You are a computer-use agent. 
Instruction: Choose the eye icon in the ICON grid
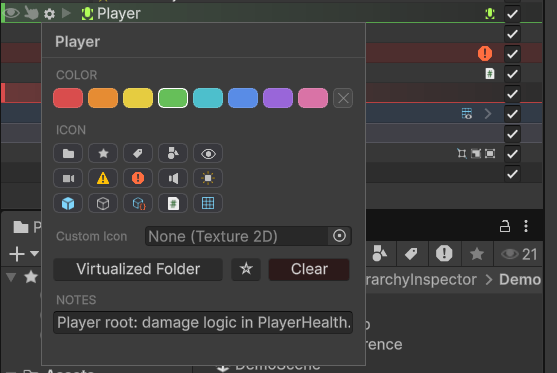(x=208, y=153)
